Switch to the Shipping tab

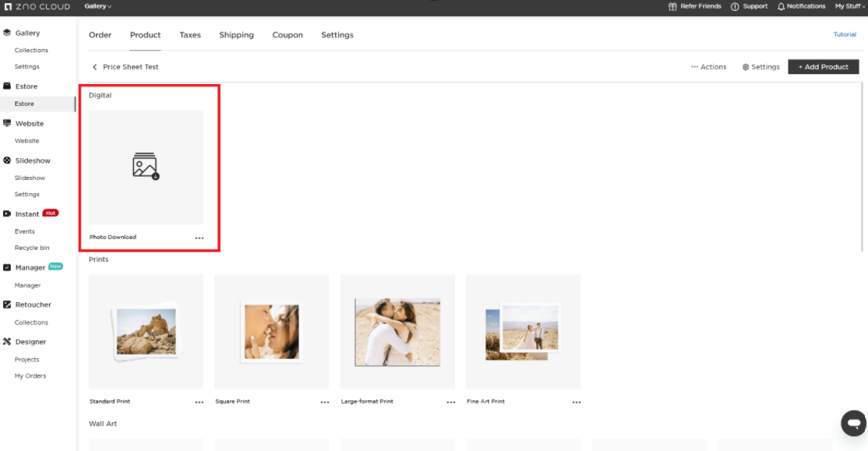(x=236, y=35)
